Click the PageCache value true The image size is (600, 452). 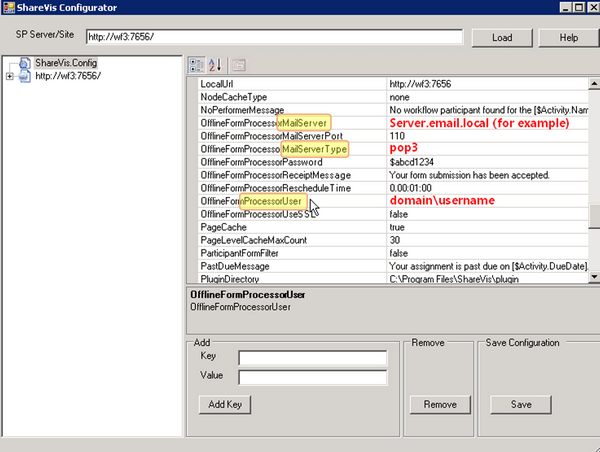pos(397,227)
